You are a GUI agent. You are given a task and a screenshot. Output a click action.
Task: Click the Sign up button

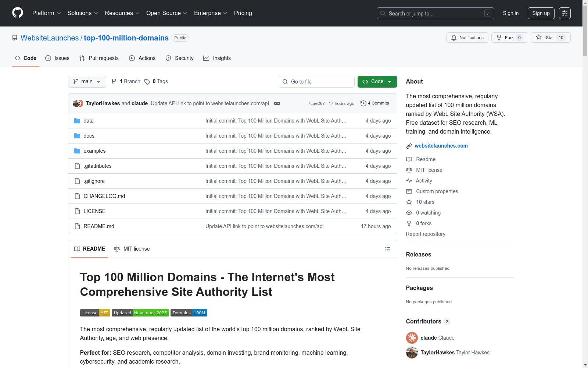541,13
